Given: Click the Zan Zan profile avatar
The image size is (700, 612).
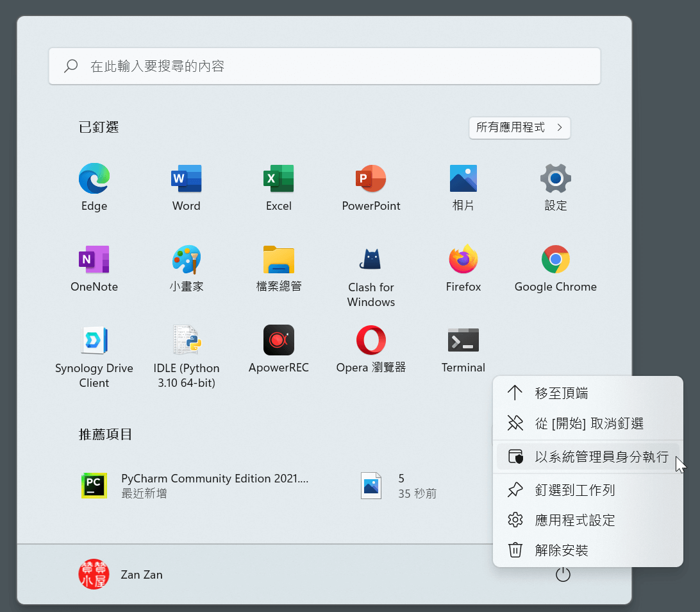Looking at the screenshot, I should pyautogui.click(x=94, y=575).
